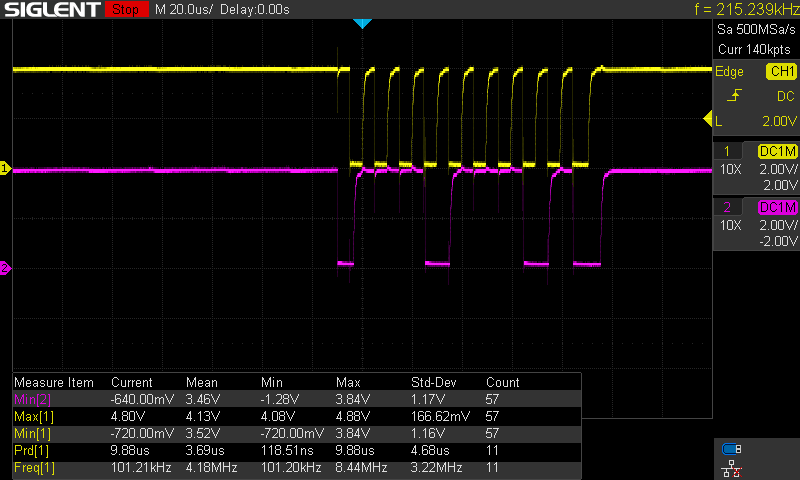The height and width of the screenshot is (480, 800).
Task: Select the channel 1 number box
Action: [x=727, y=151]
